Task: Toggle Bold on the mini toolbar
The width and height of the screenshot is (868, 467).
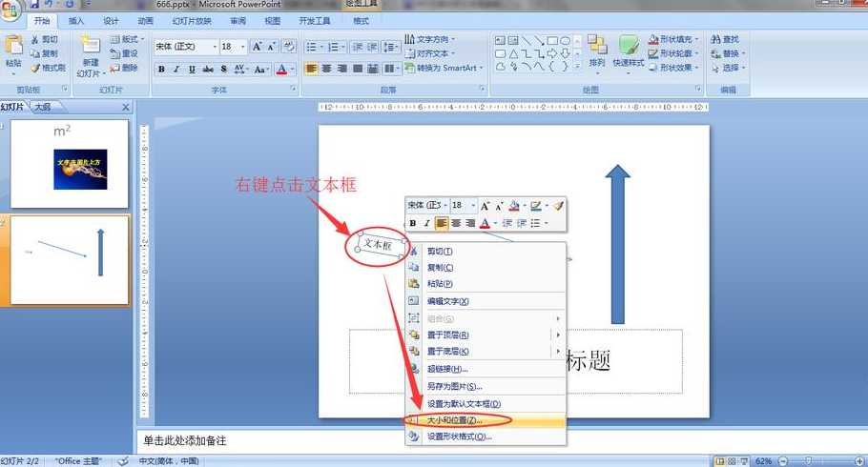Action: (413, 223)
